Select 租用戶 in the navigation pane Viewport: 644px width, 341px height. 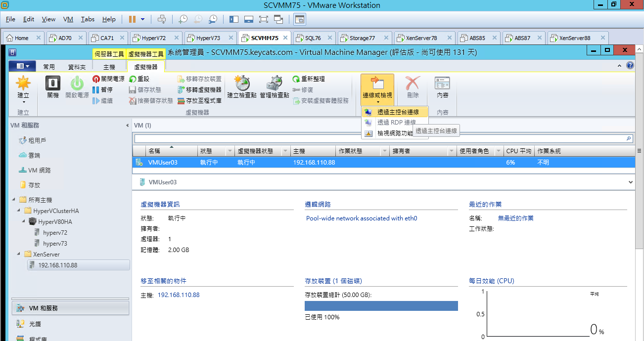pos(37,141)
